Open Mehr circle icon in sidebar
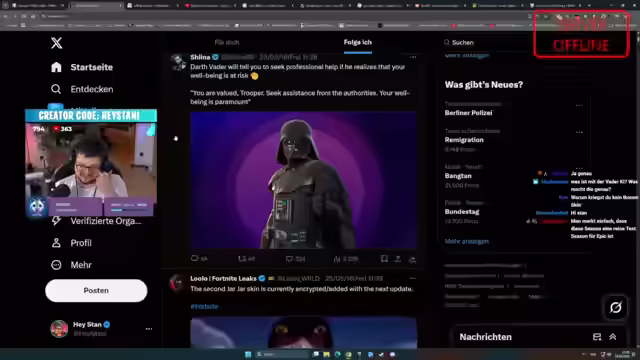Image resolution: width=640 pixels, height=360 pixels. click(x=56, y=265)
